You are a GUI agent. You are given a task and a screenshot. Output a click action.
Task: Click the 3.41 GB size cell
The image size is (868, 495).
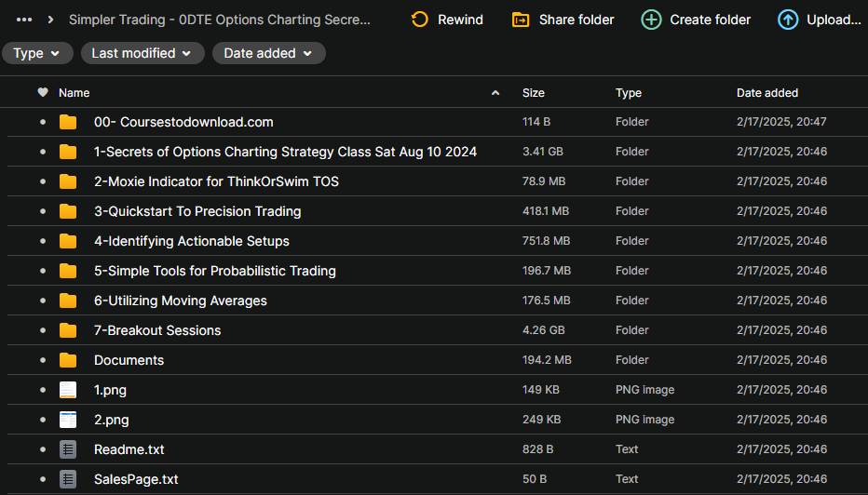pyautogui.click(x=542, y=151)
